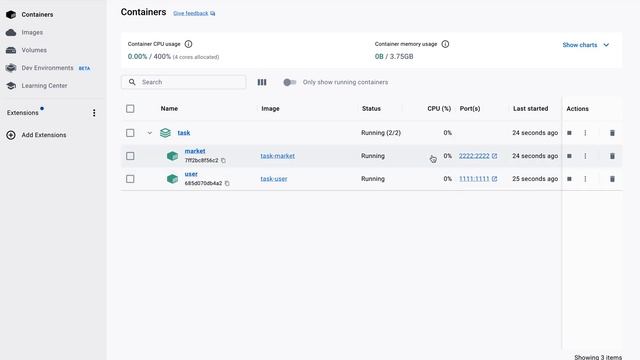The image size is (640, 360).
Task: Open the task-user image link
Action: [x=274, y=179]
